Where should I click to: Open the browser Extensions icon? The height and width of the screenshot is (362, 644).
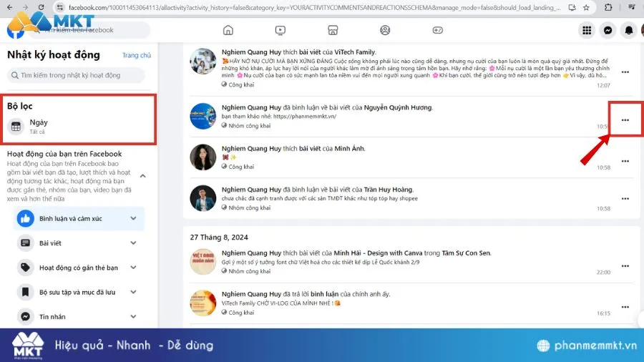click(x=608, y=7)
